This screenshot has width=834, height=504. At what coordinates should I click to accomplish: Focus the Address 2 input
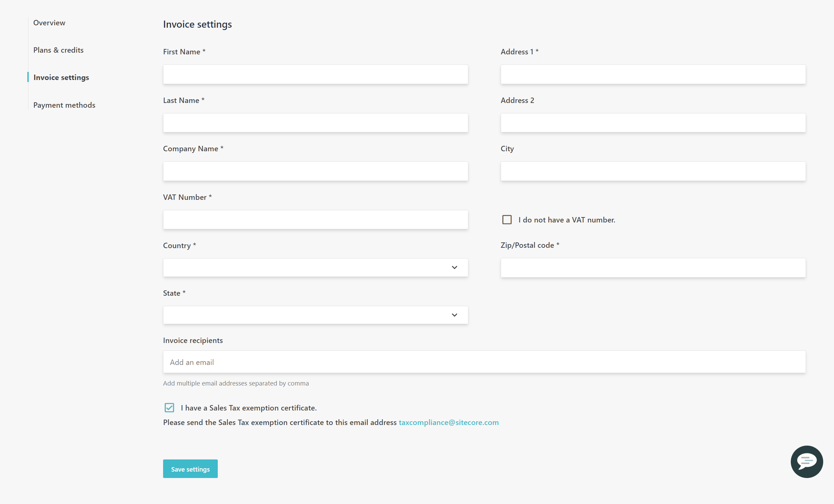(653, 123)
